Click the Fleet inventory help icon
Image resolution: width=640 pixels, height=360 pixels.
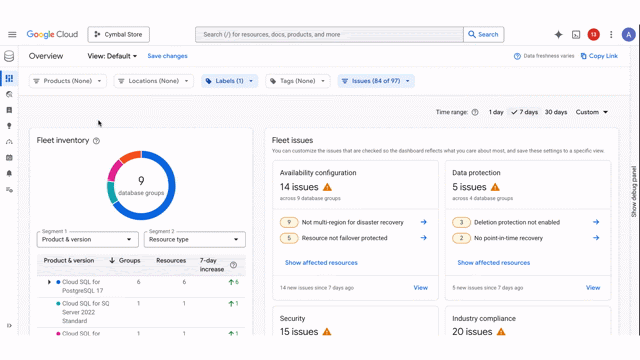(x=96, y=141)
